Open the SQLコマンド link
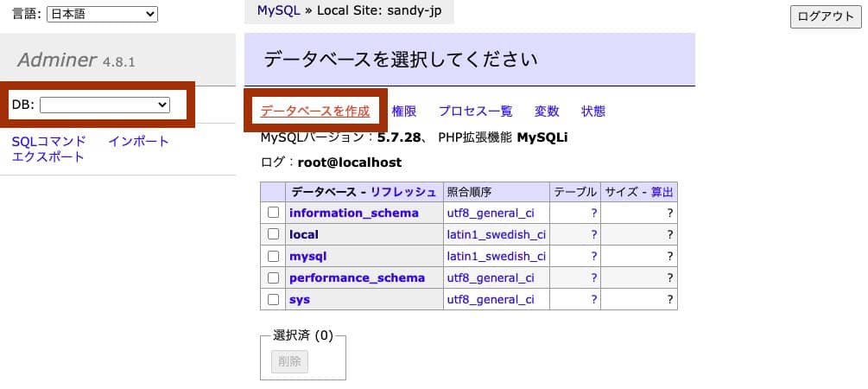 click(x=48, y=141)
